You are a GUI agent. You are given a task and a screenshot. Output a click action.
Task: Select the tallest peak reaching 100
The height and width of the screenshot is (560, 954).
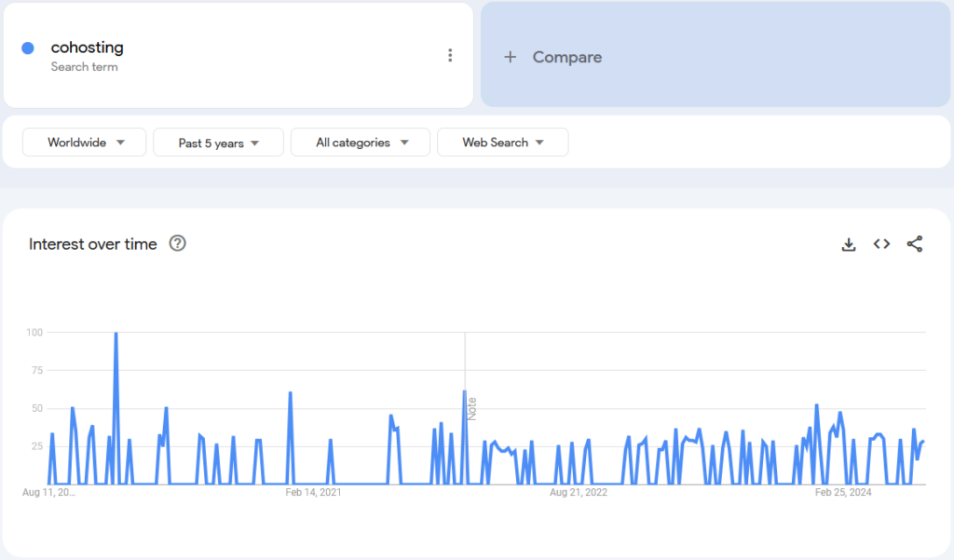pyautogui.click(x=116, y=334)
